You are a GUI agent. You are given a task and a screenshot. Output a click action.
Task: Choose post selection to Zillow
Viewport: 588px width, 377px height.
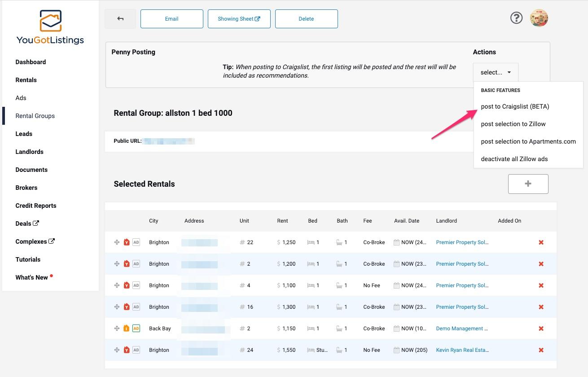pyautogui.click(x=513, y=124)
